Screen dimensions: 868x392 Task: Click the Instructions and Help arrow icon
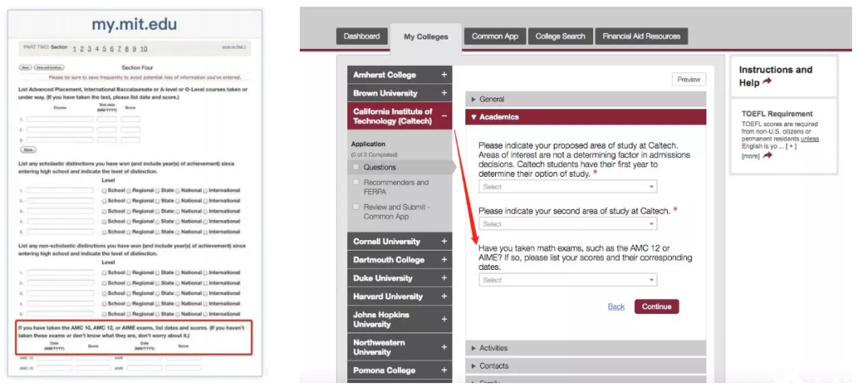click(767, 82)
